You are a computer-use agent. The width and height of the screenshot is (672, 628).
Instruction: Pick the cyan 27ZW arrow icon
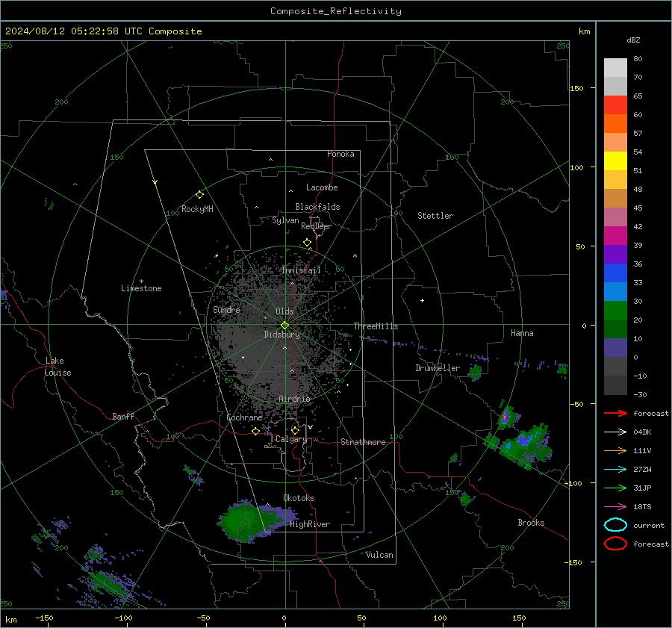(615, 470)
